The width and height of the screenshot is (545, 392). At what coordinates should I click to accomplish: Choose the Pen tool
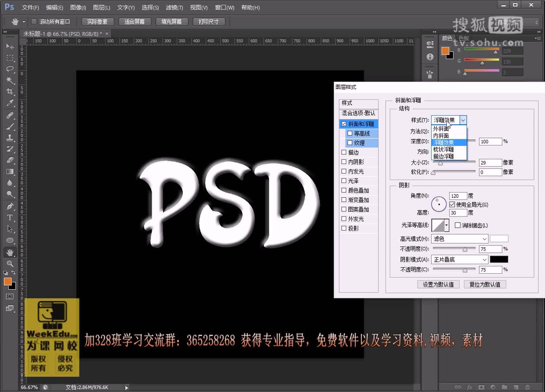tap(10, 206)
